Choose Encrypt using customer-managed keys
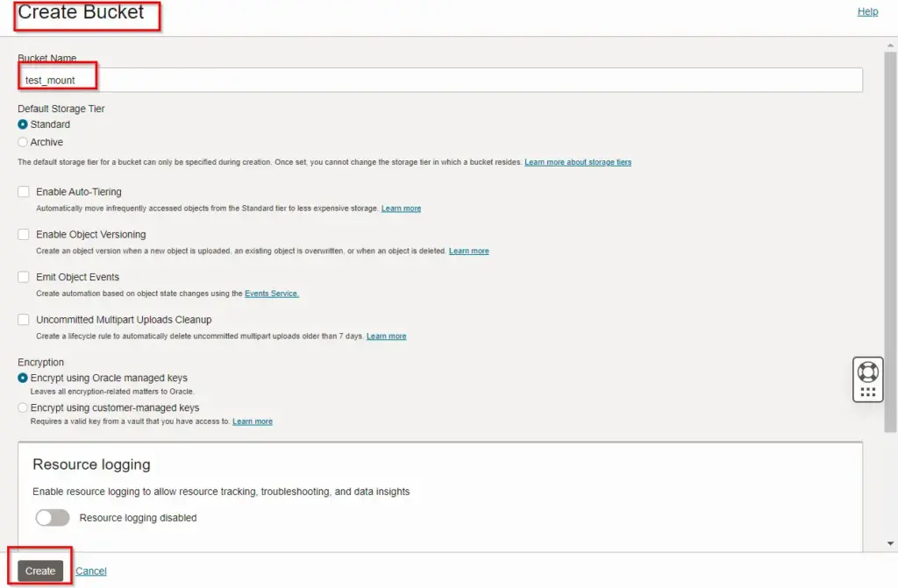 23,407
